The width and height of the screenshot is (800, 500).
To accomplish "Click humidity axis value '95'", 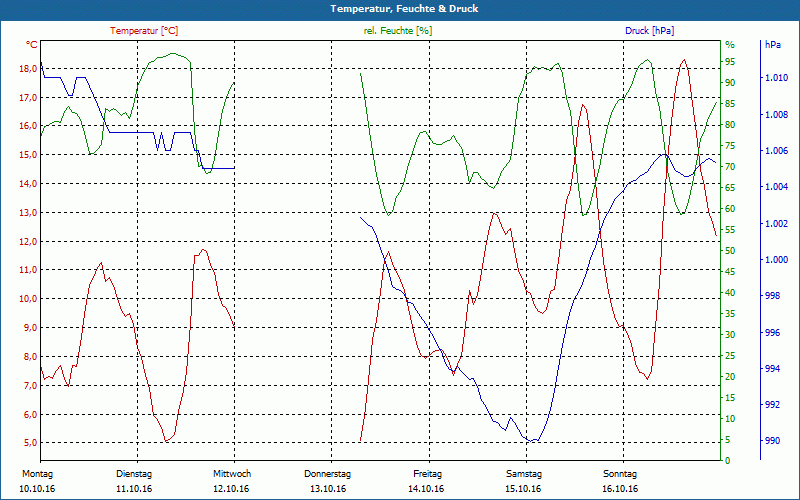I will [730, 62].
